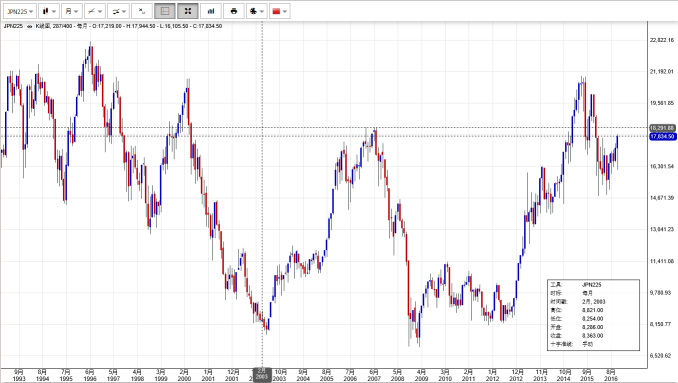Screen dimensions: 678x383
Task: Toggle the eye icon beside JPN225 label
Action: 29,26
